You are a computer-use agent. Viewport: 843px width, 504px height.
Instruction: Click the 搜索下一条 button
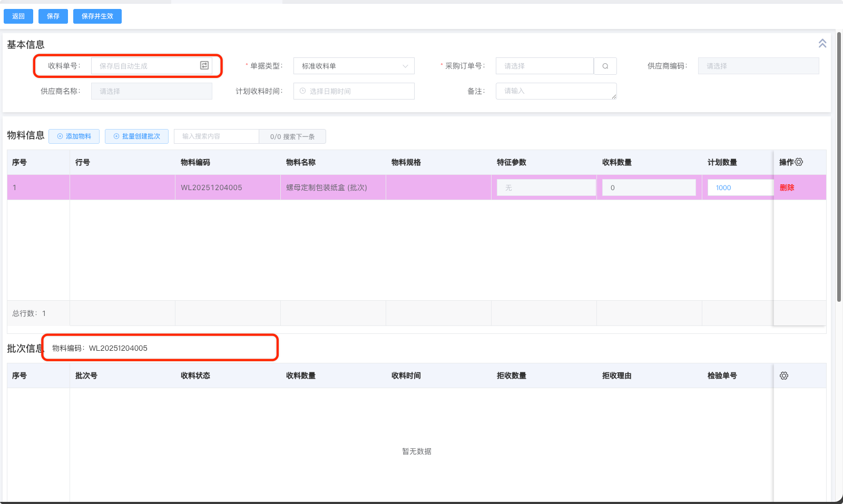(x=292, y=136)
